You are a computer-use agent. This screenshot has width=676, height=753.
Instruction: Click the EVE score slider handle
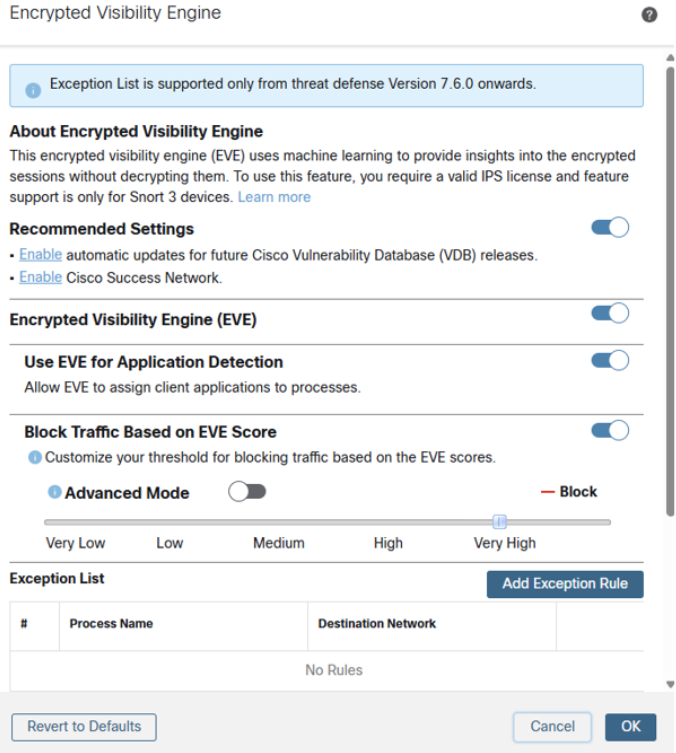coord(499,522)
